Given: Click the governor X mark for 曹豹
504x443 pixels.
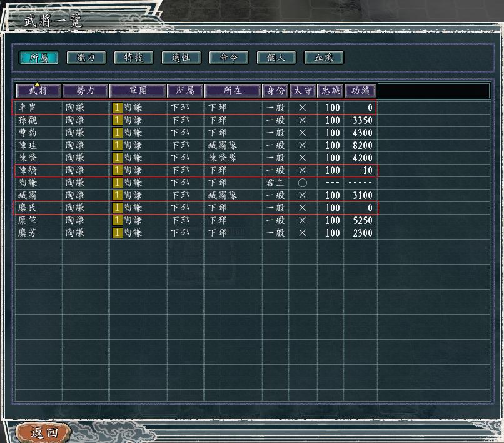Looking at the screenshot, I should tap(303, 133).
